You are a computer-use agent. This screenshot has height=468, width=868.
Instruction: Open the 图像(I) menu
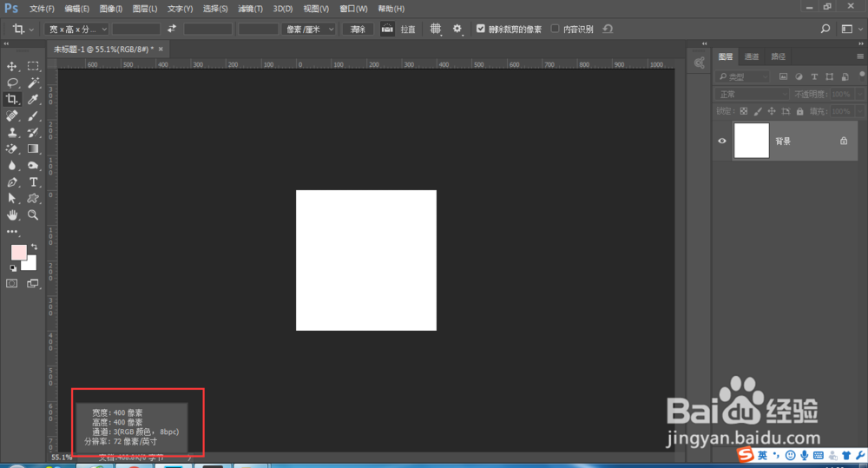[x=111, y=9]
